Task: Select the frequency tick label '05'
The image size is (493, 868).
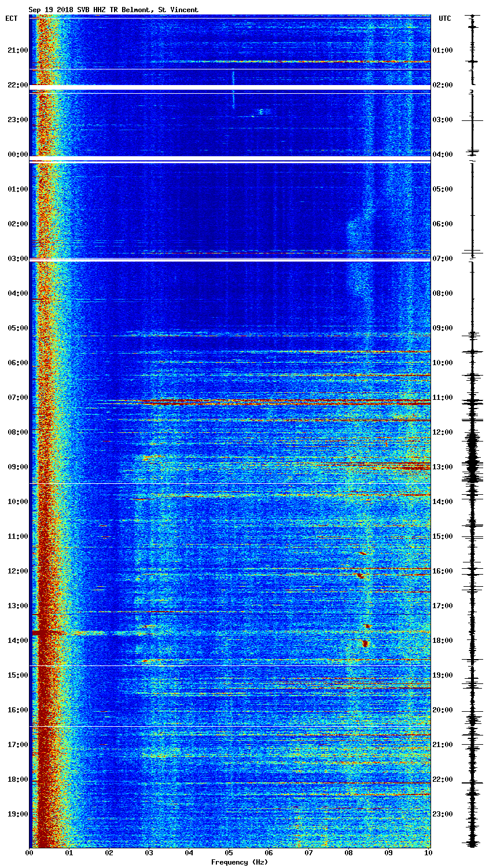Action: tap(229, 853)
